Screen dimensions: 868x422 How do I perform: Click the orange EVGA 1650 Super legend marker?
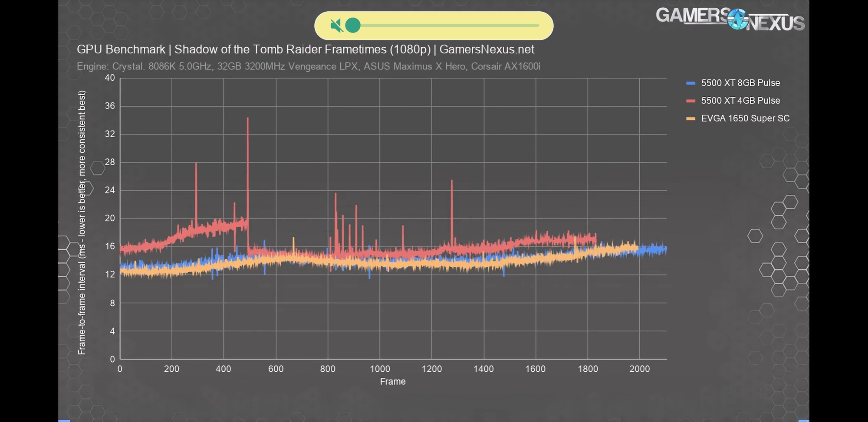[690, 118]
